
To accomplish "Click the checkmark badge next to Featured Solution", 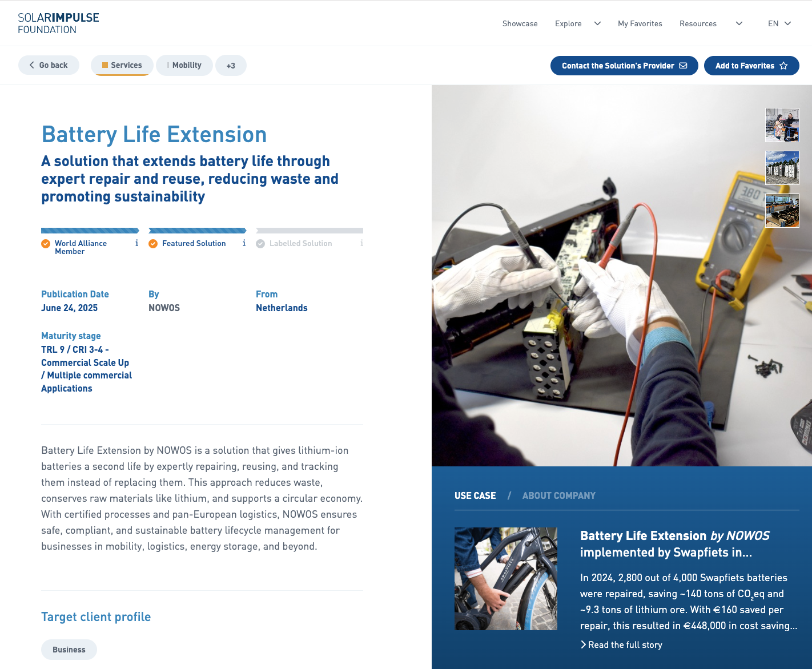I will pos(153,243).
